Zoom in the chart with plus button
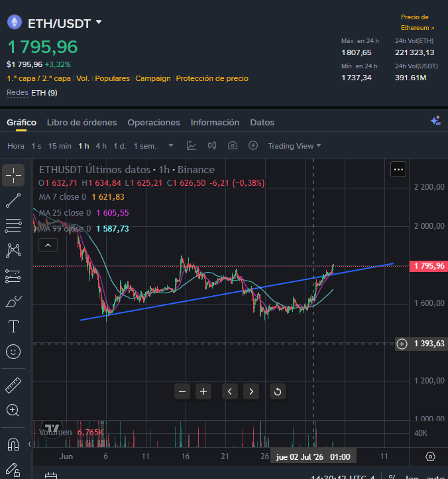448x479 pixels. tap(203, 391)
